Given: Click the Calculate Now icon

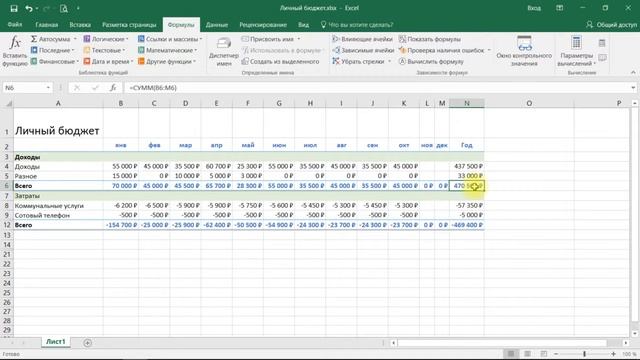Looking at the screenshot, I should click(x=602, y=43).
